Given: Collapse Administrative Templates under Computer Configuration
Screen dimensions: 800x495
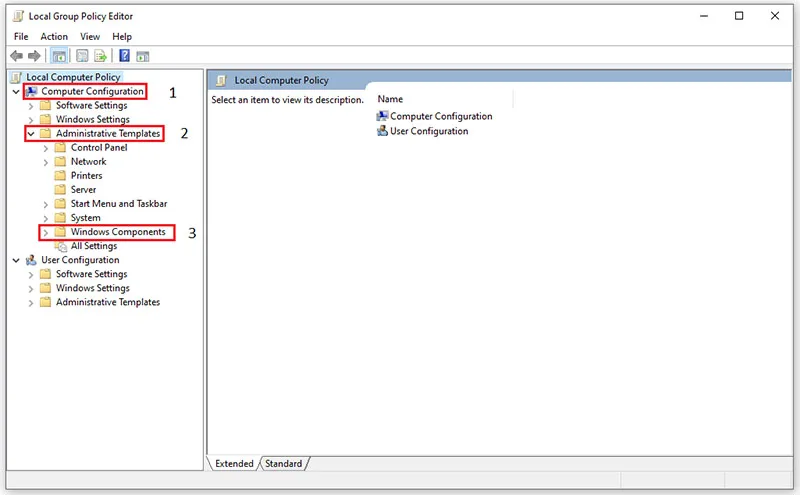Looking at the screenshot, I should [x=31, y=134].
